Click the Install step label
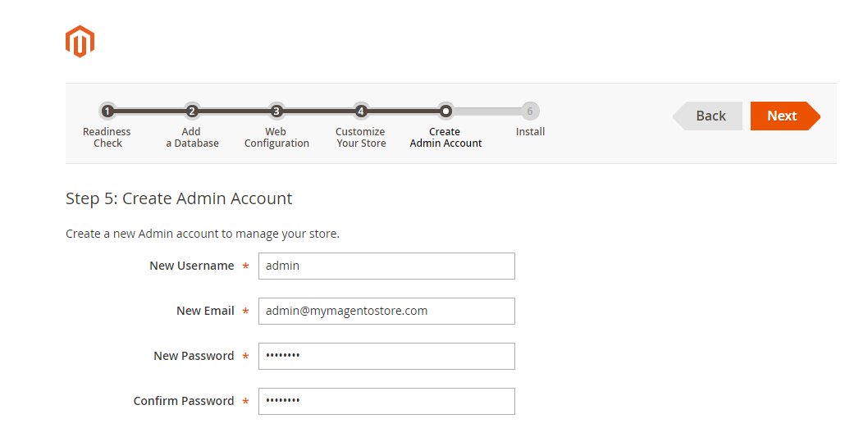This screenshot has height=437, width=868. (x=530, y=131)
